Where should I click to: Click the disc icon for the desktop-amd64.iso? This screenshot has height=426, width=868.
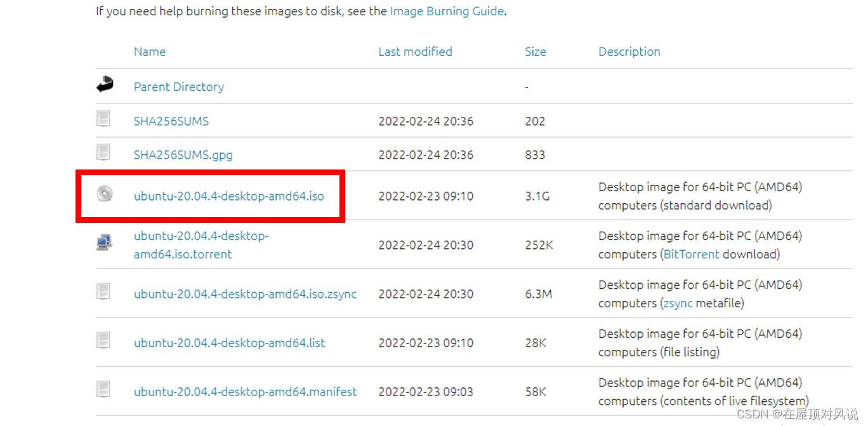105,194
